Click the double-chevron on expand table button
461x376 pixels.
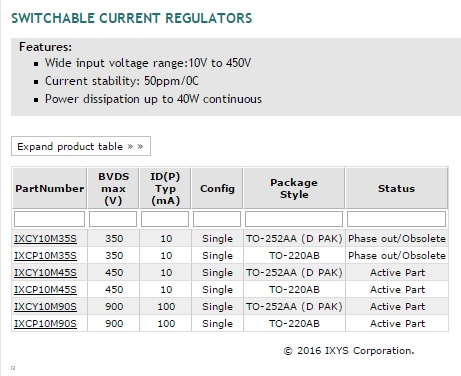135,147
